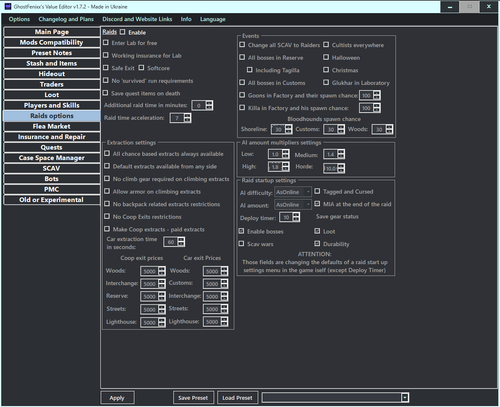Image resolution: width=500 pixels, height=407 pixels.
Task: Toggle Save gear status Durability checkbox
Action: coord(317,244)
